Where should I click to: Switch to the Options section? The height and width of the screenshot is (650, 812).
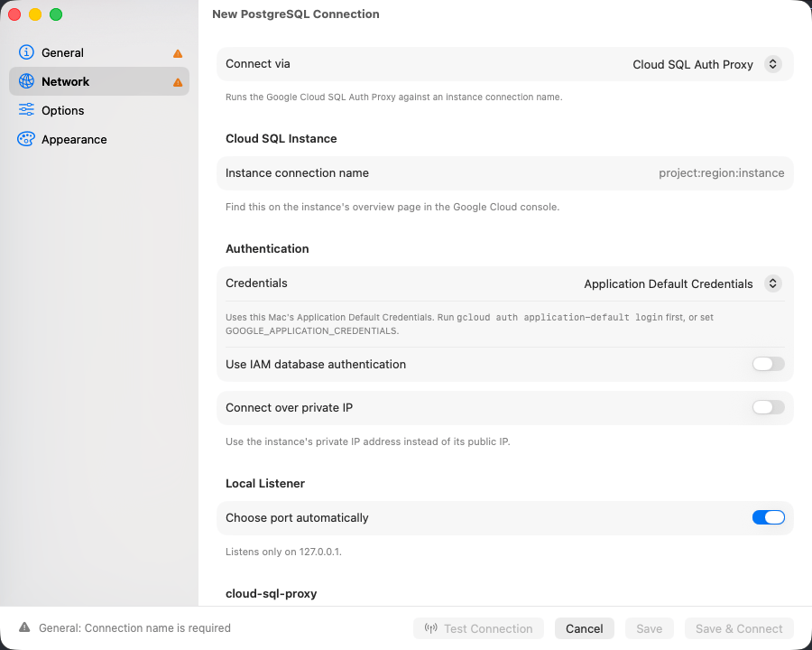99,110
